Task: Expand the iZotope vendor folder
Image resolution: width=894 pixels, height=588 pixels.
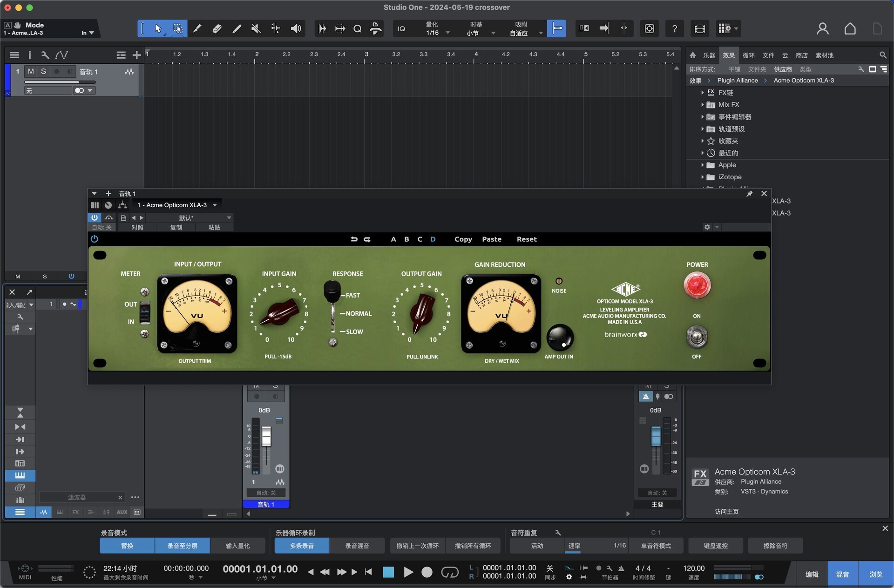Action: (x=702, y=177)
